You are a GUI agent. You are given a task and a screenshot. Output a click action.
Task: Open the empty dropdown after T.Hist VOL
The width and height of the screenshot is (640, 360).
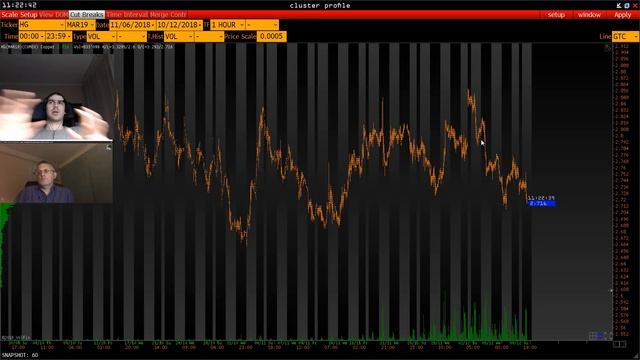[x=209, y=36]
